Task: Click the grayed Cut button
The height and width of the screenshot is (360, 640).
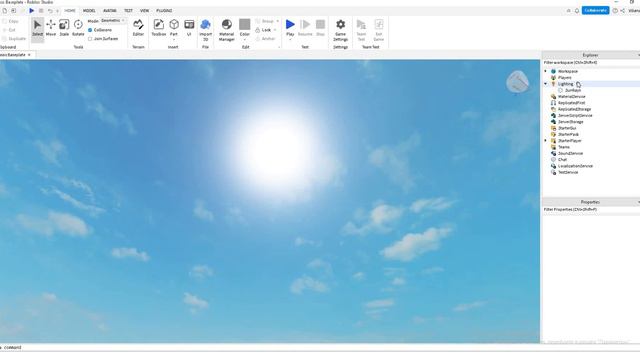Action: click(9, 30)
